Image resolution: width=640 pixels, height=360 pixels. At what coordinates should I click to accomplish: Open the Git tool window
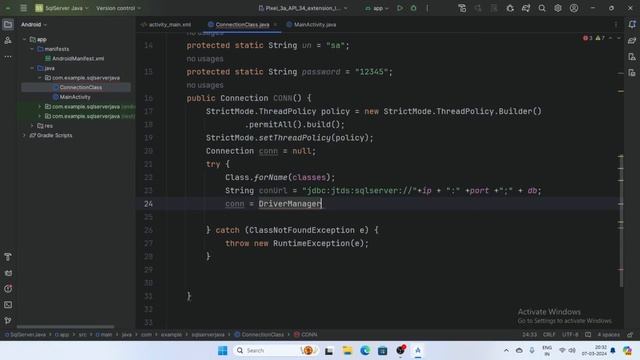pos(8,320)
